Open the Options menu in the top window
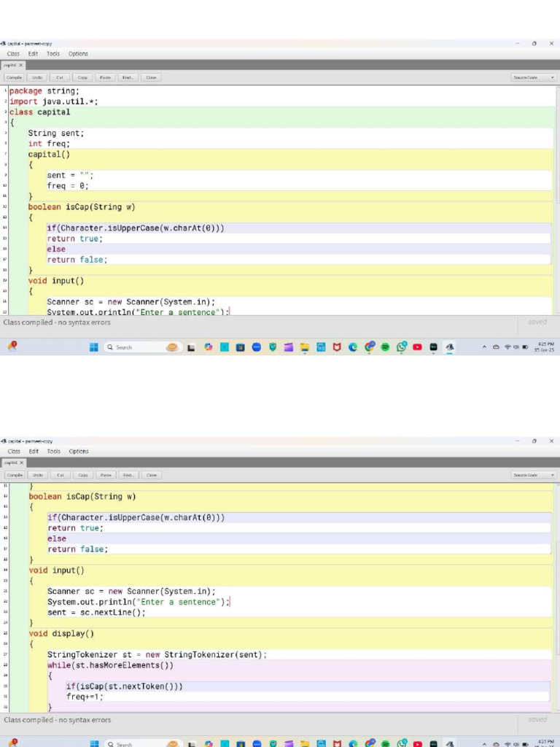Screen dimensions: 560x747 (78, 54)
